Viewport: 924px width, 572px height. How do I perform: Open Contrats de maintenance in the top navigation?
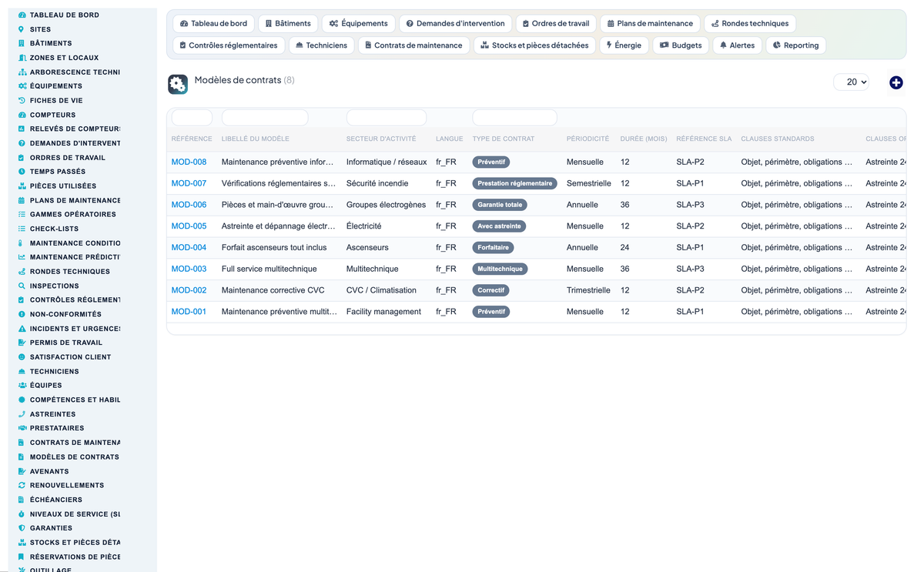pyautogui.click(x=413, y=45)
